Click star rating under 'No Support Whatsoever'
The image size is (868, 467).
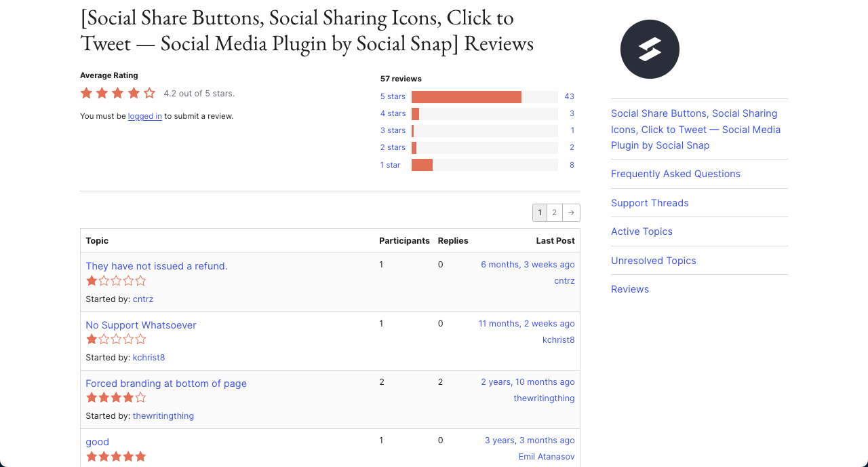[115, 339]
